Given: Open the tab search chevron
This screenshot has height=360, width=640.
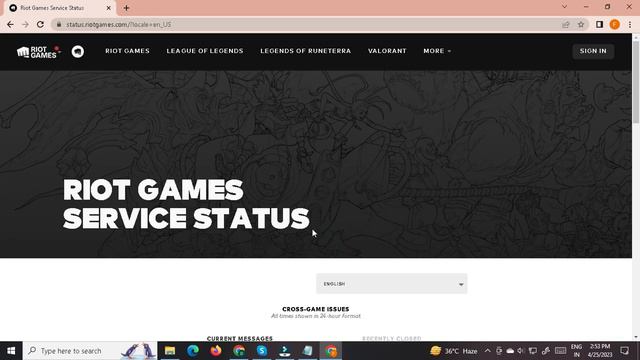Looking at the screenshot, I should point(564,7).
